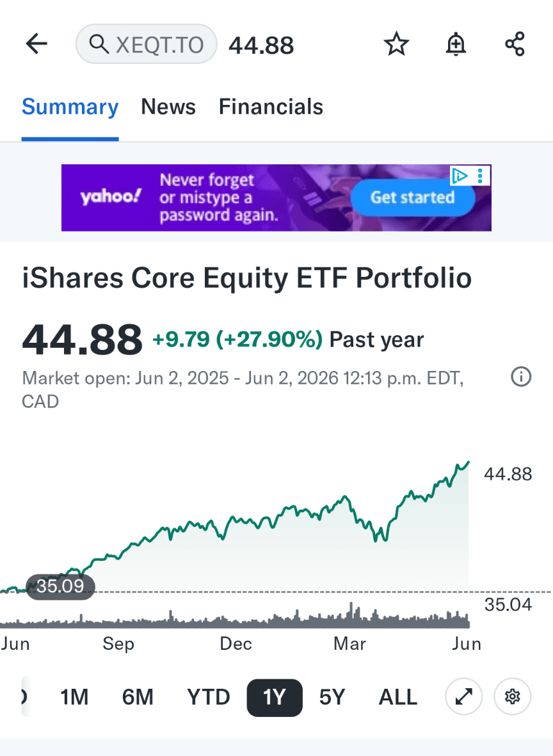
Task: Open chart settings gear
Action: click(513, 697)
